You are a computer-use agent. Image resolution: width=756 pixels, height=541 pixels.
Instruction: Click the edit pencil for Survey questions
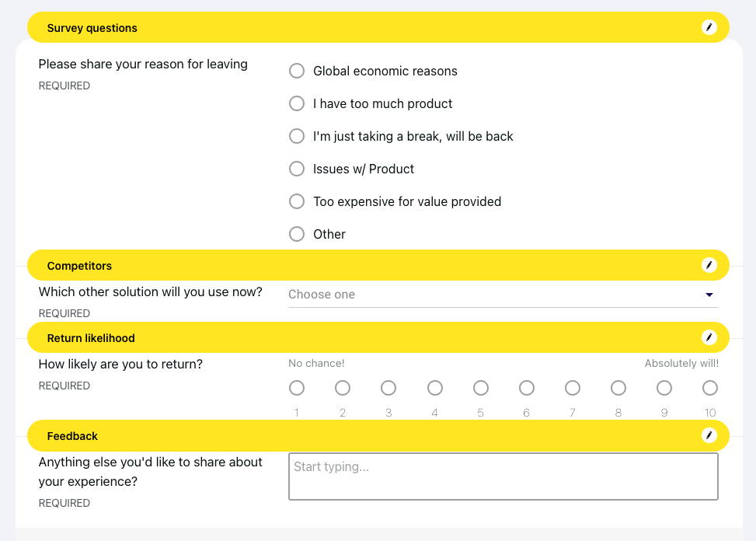(x=709, y=27)
